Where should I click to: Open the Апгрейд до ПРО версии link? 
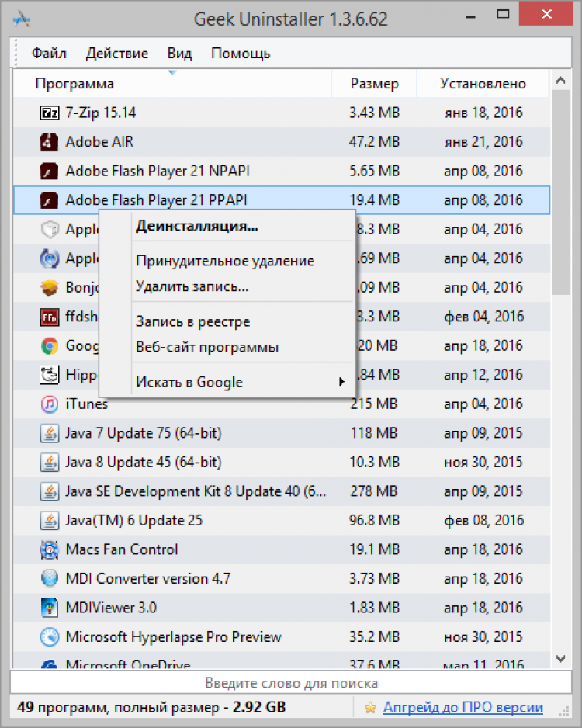(x=462, y=707)
